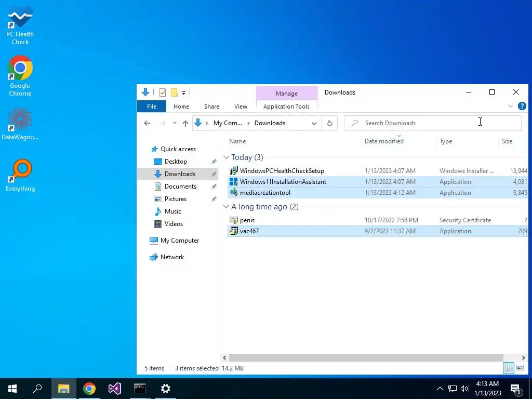Click horizontal scrollbar right arrow
This screenshot has height=399, width=532.
(x=523, y=357)
